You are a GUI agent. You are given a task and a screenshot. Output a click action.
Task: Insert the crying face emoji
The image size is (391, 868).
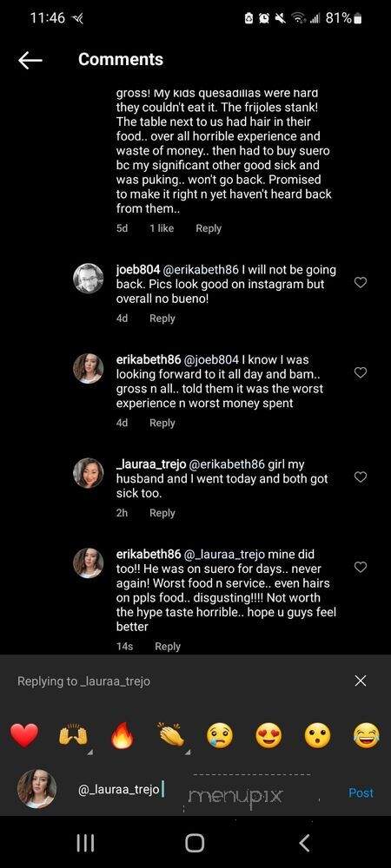coord(220,736)
